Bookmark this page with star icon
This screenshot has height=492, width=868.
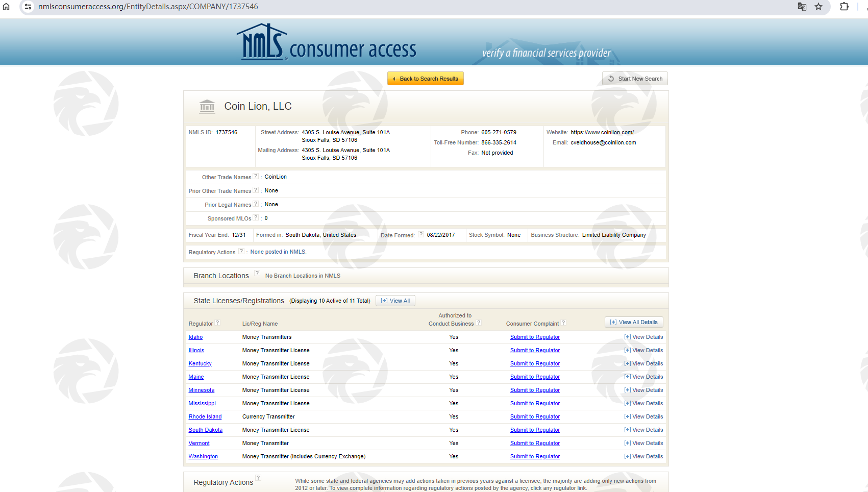819,7
